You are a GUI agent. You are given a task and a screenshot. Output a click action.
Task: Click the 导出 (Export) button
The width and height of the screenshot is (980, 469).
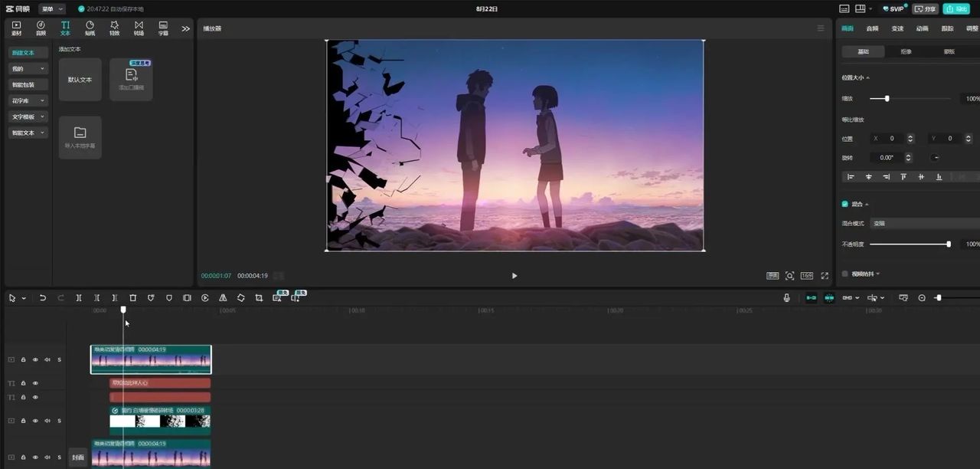point(955,9)
